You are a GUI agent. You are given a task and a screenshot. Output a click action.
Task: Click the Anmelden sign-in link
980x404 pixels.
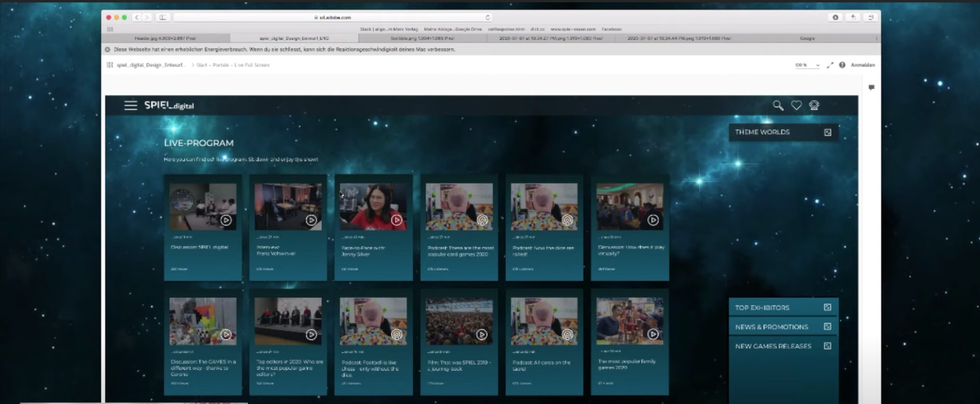[863, 65]
